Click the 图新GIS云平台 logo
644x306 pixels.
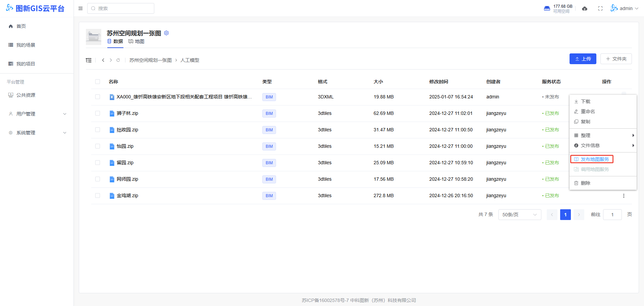point(35,8)
